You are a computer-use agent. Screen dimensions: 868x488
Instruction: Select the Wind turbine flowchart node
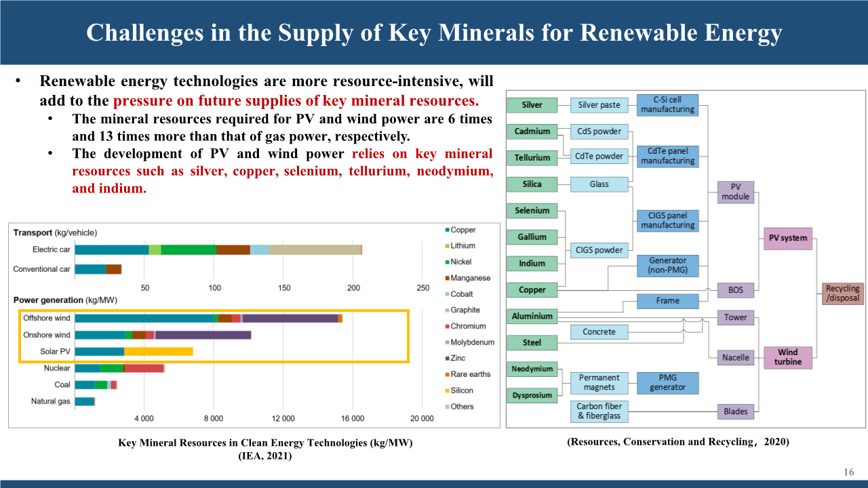[x=787, y=357]
